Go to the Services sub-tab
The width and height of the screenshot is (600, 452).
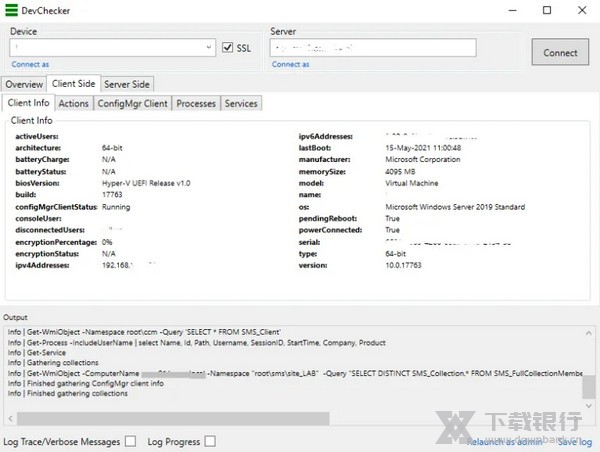point(241,103)
